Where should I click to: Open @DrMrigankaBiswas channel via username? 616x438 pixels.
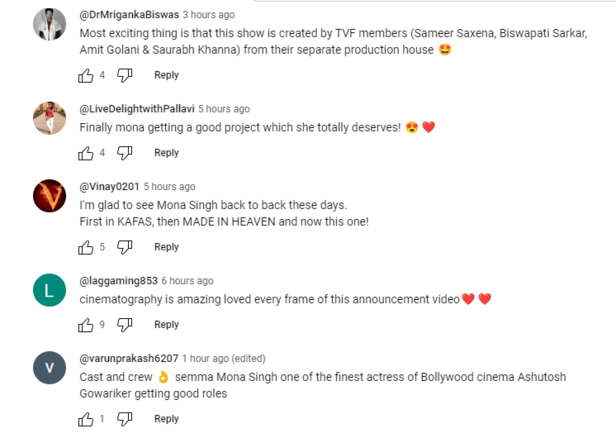click(x=128, y=15)
